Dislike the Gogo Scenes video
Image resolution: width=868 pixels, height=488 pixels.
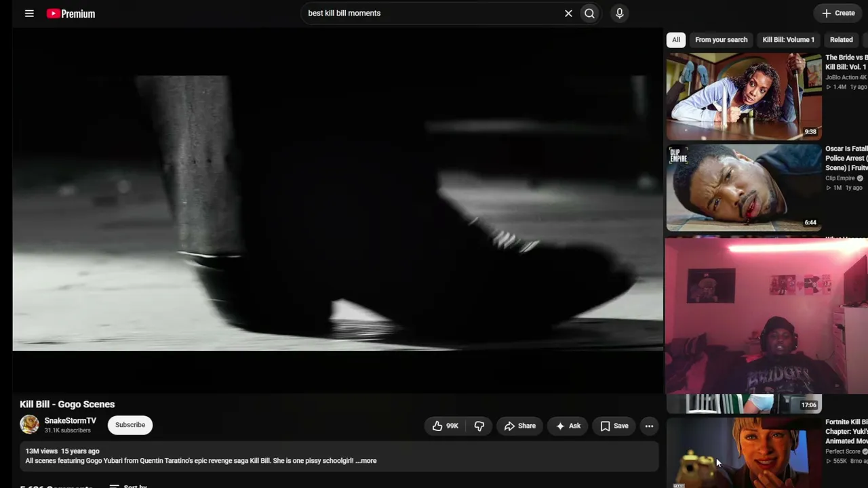click(479, 426)
